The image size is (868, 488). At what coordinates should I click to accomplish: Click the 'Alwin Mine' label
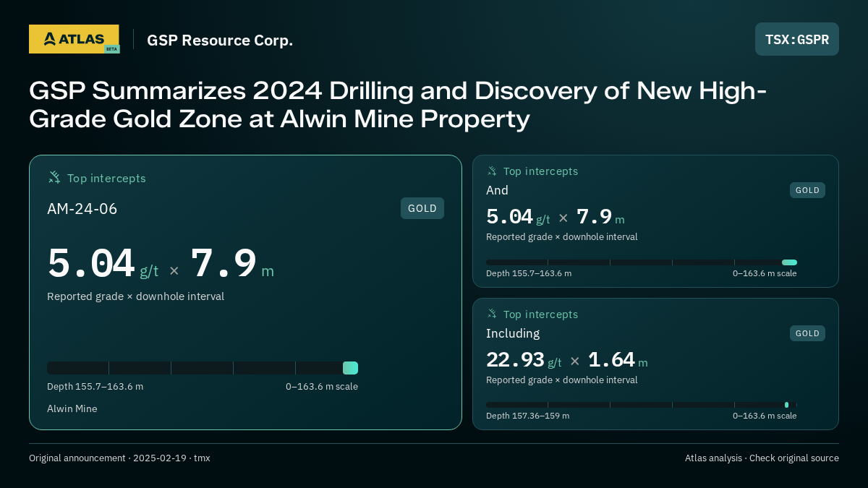(72, 408)
